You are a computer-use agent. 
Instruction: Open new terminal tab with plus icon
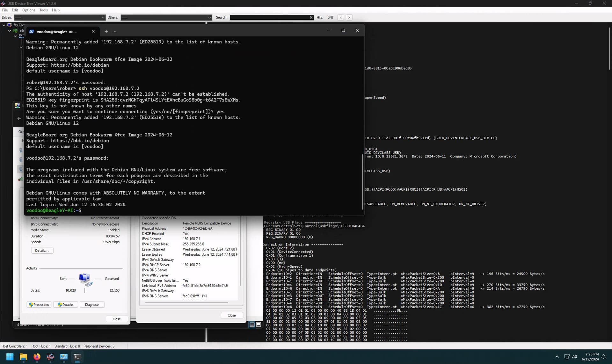(106, 31)
